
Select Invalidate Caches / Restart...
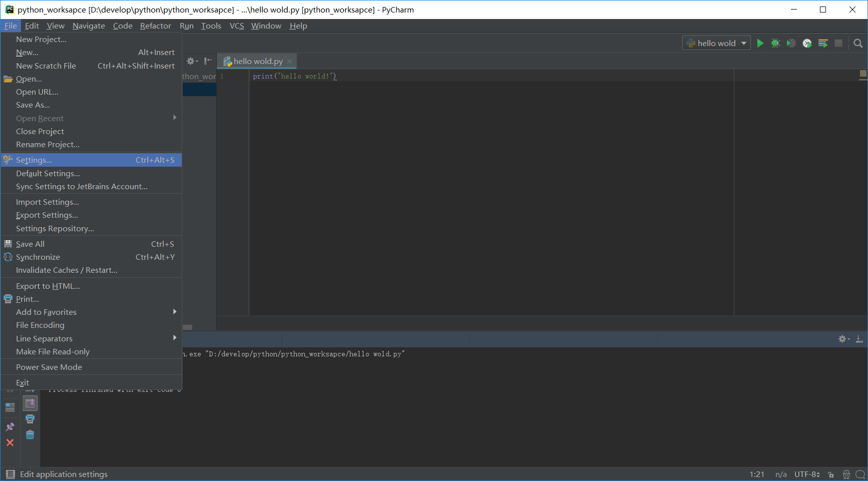[x=91, y=270]
